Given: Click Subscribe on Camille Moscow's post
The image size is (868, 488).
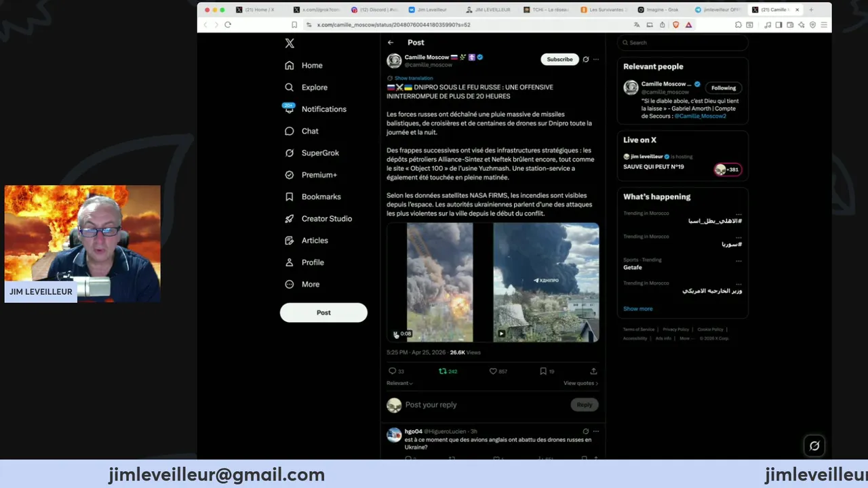Looking at the screenshot, I should coord(559,60).
